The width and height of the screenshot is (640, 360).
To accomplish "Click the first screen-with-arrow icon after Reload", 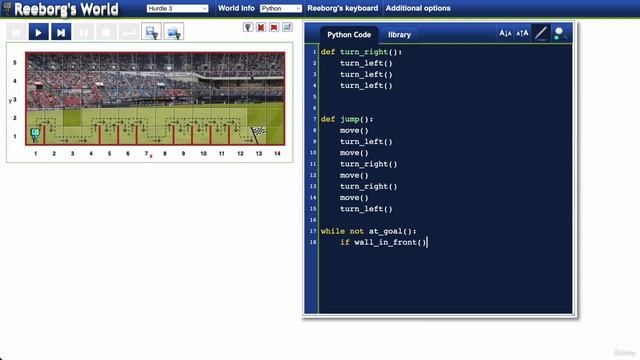I will [x=151, y=32].
